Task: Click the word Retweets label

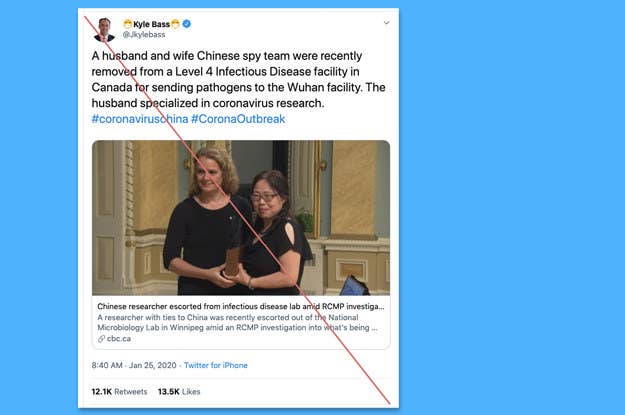Action: click(131, 391)
